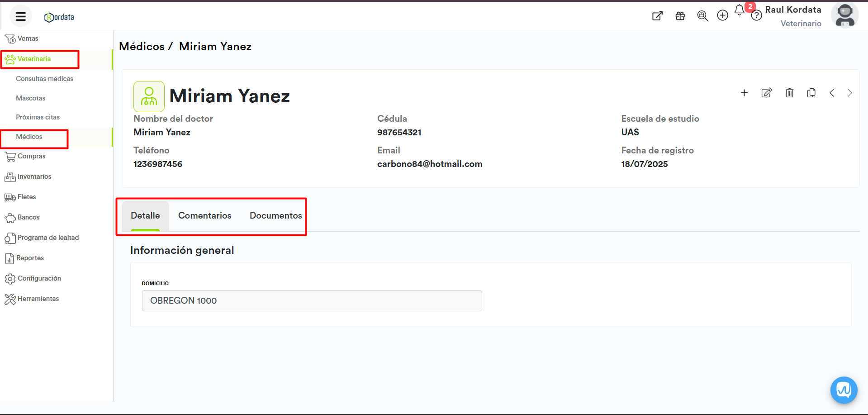Duplicate record using the copy icon

click(811, 93)
